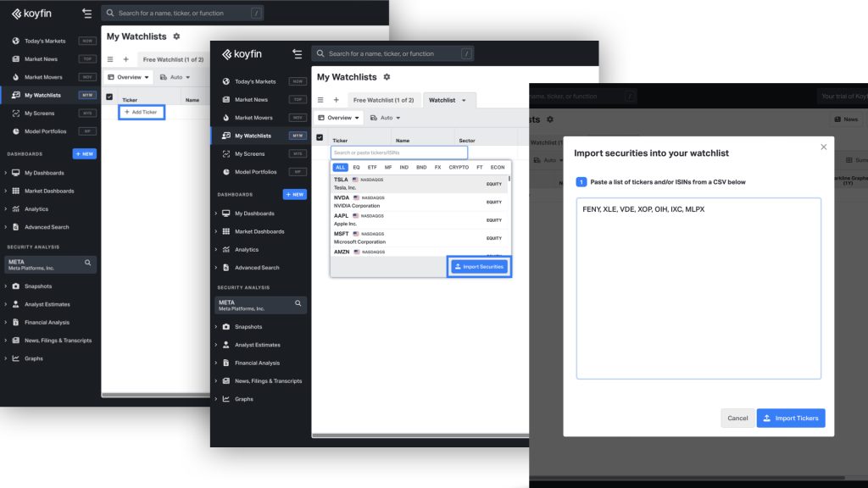
Task: Choose NVDA NVIDIA Corporation from results
Action: click(x=419, y=202)
